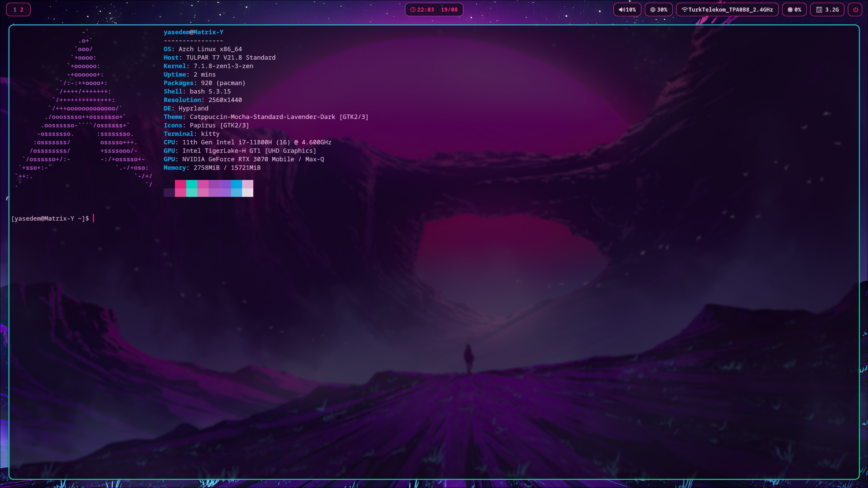Image resolution: width=868 pixels, height=488 pixels.
Task: Click the GPU line NVIDIA GeForce RTX 3070
Action: [x=244, y=159]
